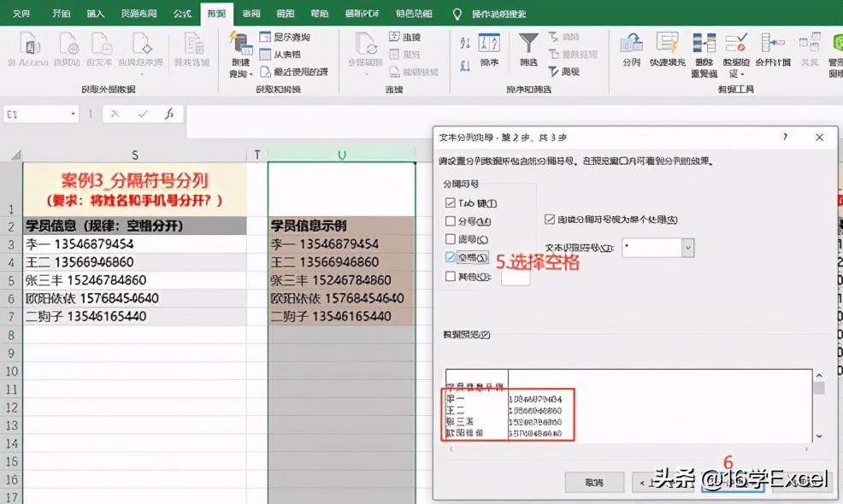Toggle the Filter (筛选) funnel icon
This screenshot has height=504, width=843.
tap(528, 43)
